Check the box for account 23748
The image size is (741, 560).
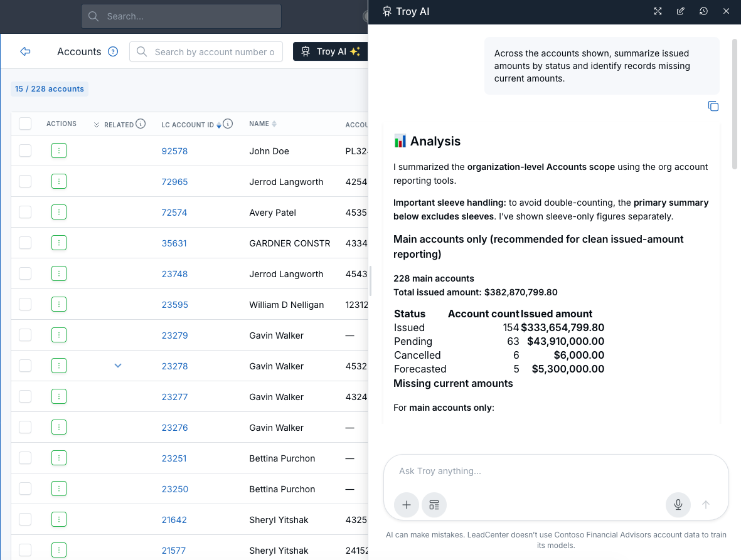click(25, 273)
